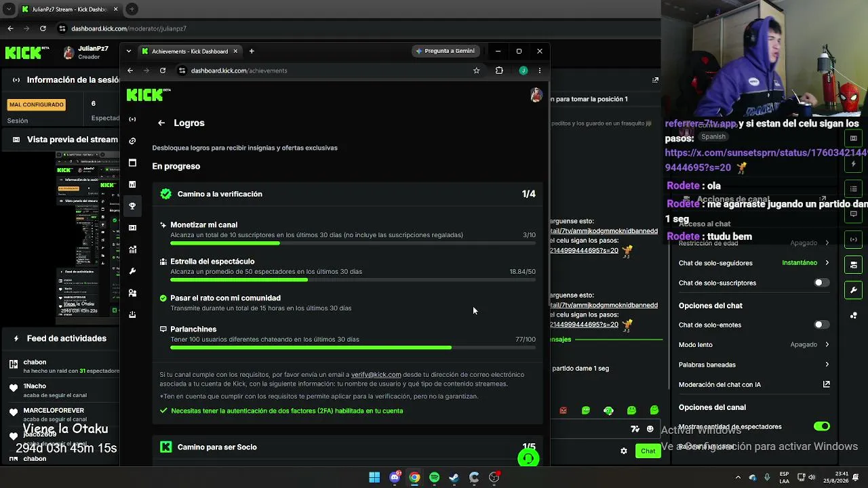
Task: Open chat settings gear next to Chat button
Action: click(624, 451)
